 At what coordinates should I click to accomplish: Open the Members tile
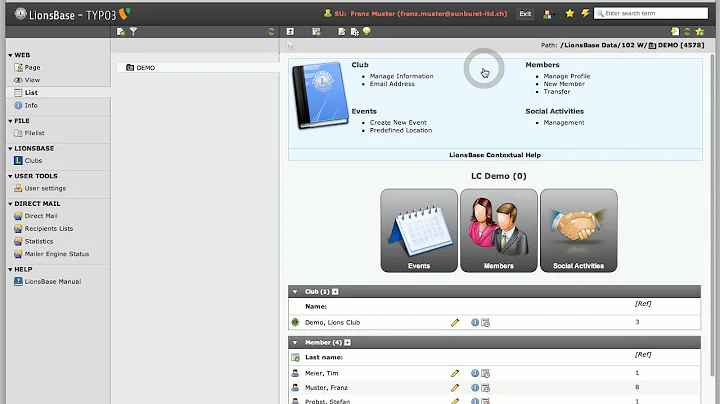[499, 230]
